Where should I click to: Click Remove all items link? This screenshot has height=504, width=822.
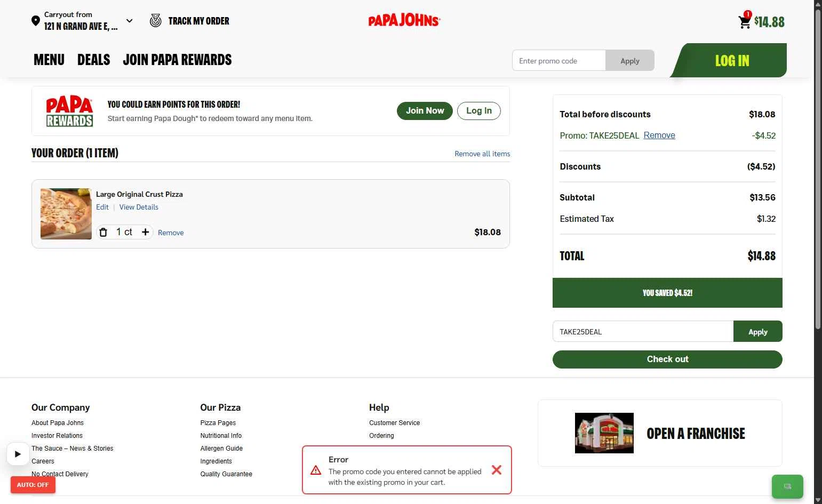[x=482, y=154]
